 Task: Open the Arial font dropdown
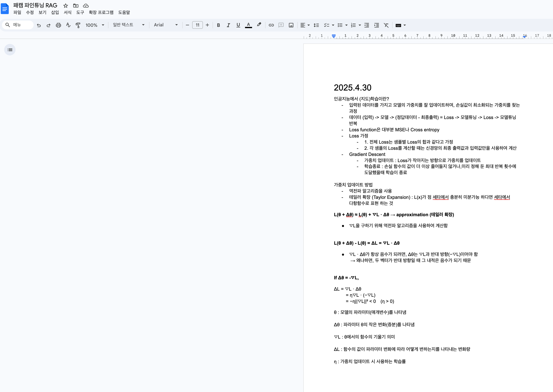tap(166, 25)
